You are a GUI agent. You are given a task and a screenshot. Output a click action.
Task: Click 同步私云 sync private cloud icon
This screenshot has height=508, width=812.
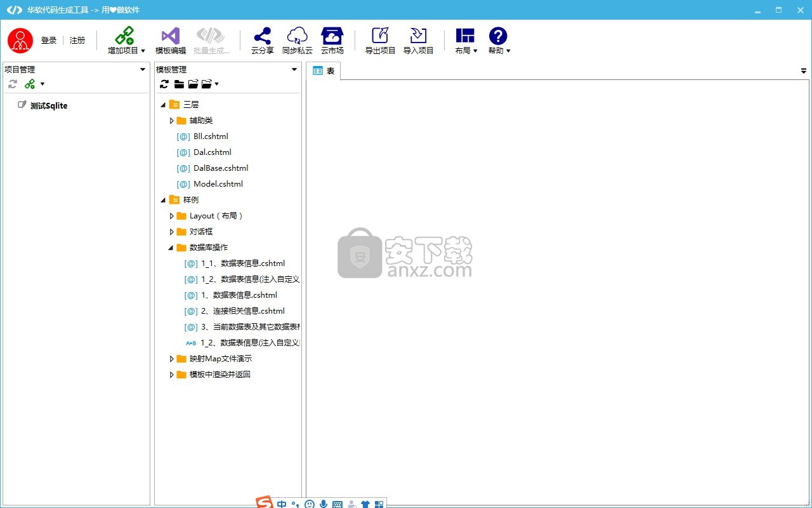pyautogui.click(x=297, y=36)
